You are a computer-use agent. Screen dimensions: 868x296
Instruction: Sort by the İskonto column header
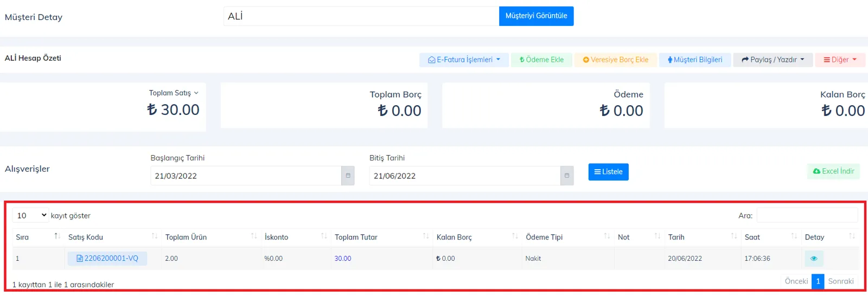click(x=296, y=237)
